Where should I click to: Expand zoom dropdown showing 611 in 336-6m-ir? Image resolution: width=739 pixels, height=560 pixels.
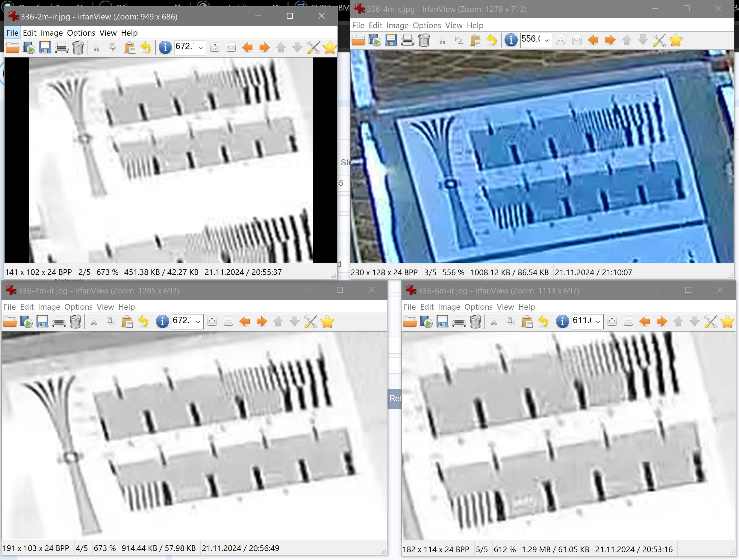598,322
